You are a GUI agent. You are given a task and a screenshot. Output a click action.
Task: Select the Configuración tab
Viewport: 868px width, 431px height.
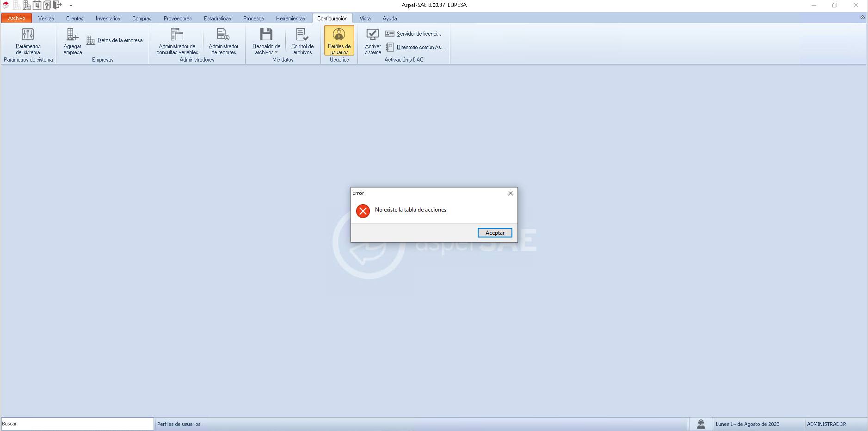pyautogui.click(x=332, y=19)
